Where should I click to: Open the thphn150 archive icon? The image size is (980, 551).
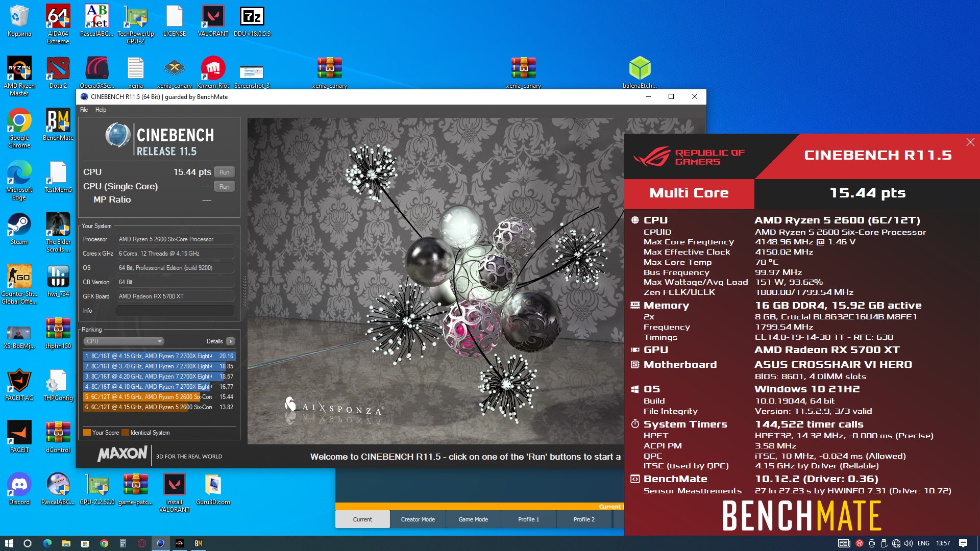(58, 333)
